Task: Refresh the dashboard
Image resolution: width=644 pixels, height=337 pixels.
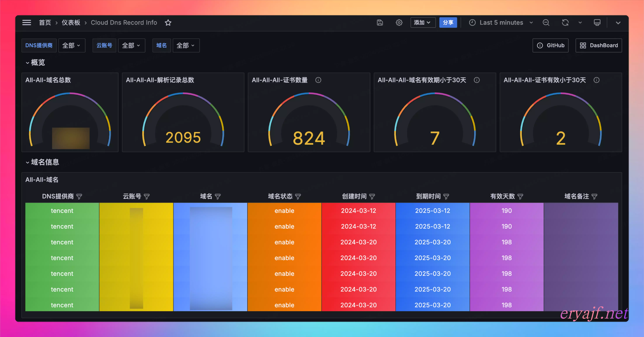Action: [565, 23]
